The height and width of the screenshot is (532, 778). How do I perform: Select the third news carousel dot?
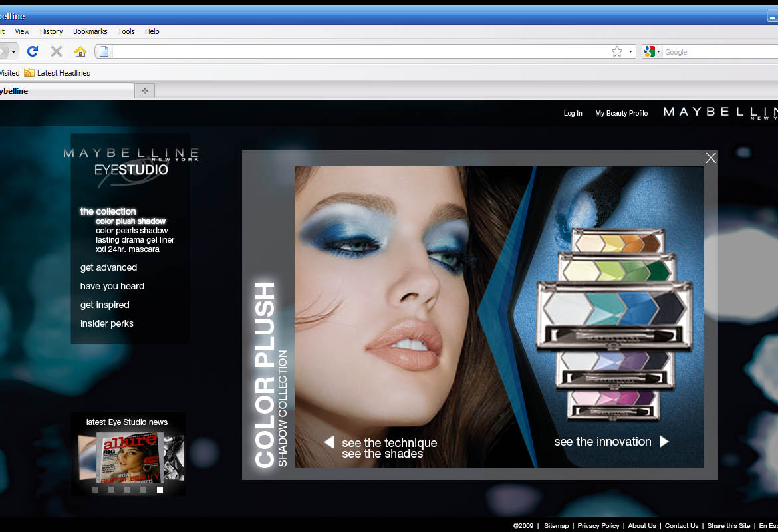[x=128, y=490]
